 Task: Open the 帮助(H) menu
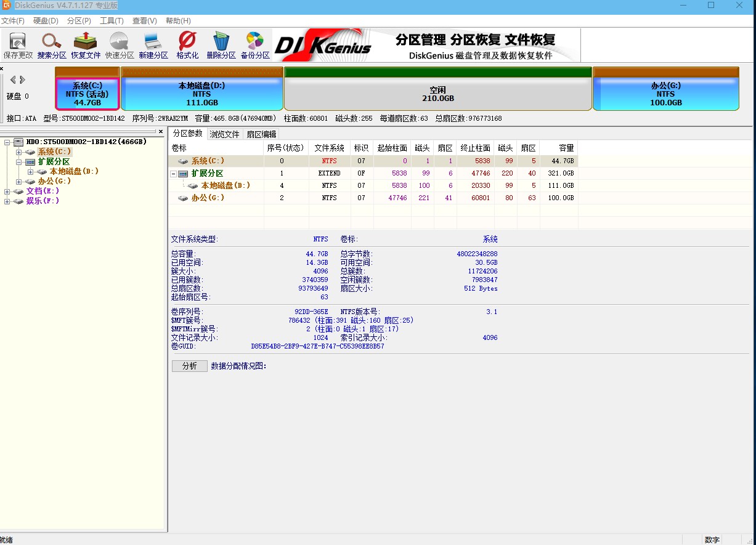tap(178, 21)
